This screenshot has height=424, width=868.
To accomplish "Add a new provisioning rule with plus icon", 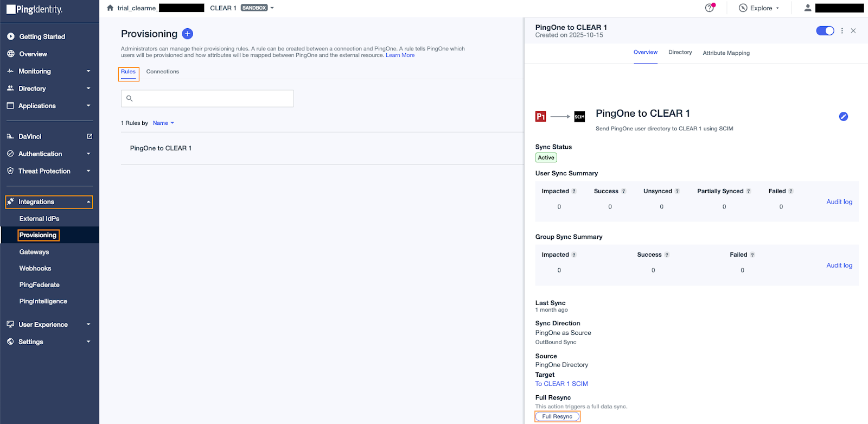I will 188,34.
